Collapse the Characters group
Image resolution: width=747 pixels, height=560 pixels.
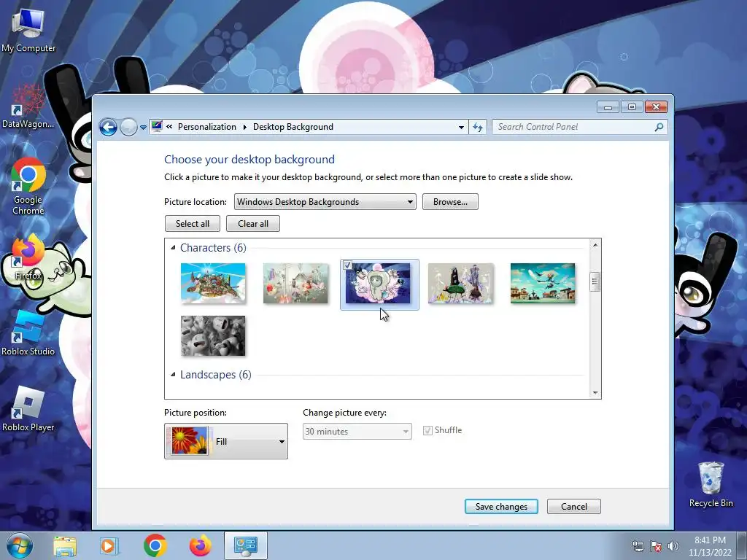point(174,248)
